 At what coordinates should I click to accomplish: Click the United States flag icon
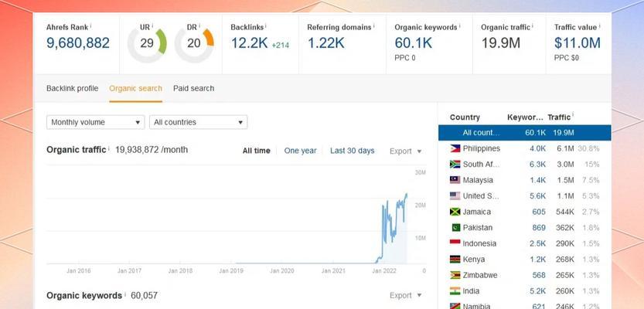tap(455, 195)
